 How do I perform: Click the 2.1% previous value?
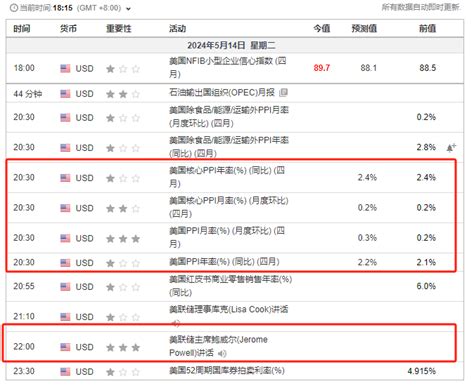point(426,262)
